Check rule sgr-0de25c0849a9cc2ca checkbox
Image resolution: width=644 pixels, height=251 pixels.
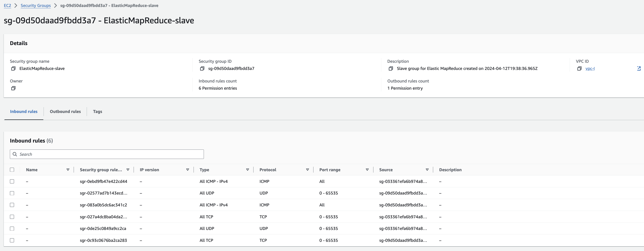[12, 229]
